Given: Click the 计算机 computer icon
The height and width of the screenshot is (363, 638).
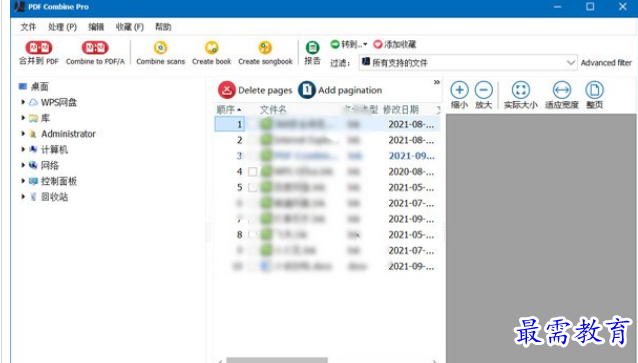Looking at the screenshot, I should (33, 149).
